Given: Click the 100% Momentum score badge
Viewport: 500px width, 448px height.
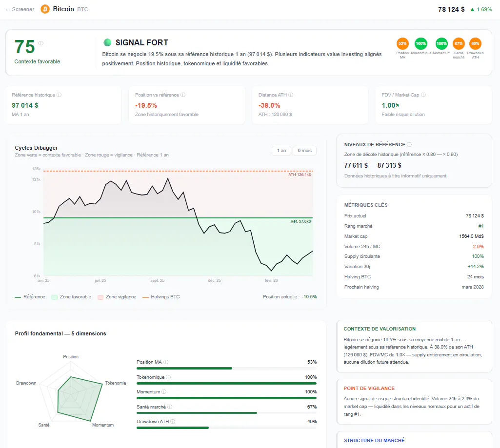Looking at the screenshot, I should (x=441, y=44).
